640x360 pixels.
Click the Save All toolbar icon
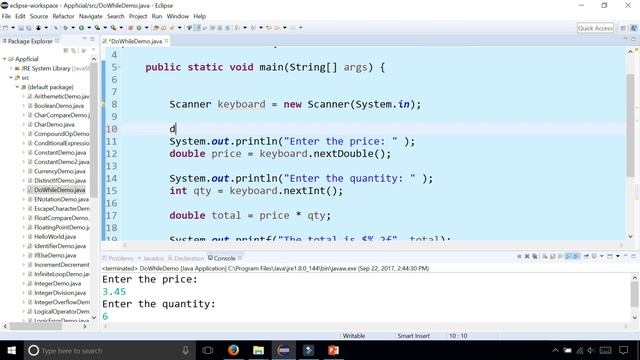[29, 28]
